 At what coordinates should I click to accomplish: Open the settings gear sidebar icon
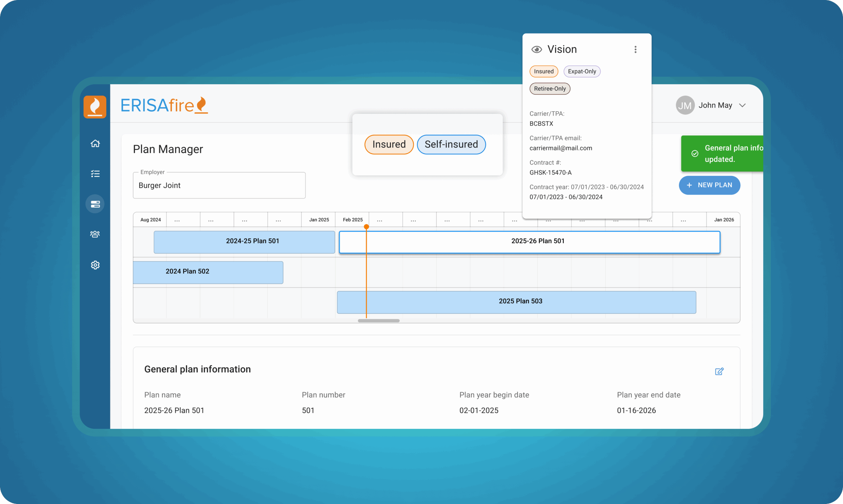pyautogui.click(x=95, y=265)
